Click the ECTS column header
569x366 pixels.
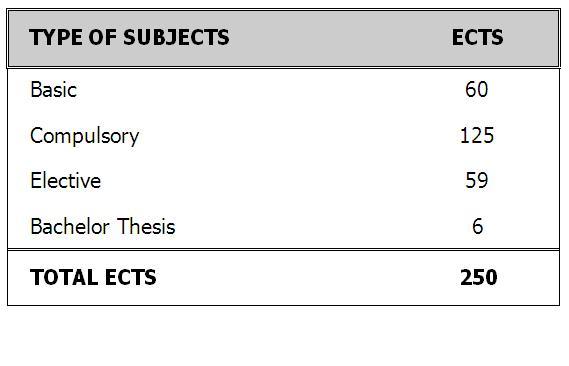pyautogui.click(x=477, y=37)
